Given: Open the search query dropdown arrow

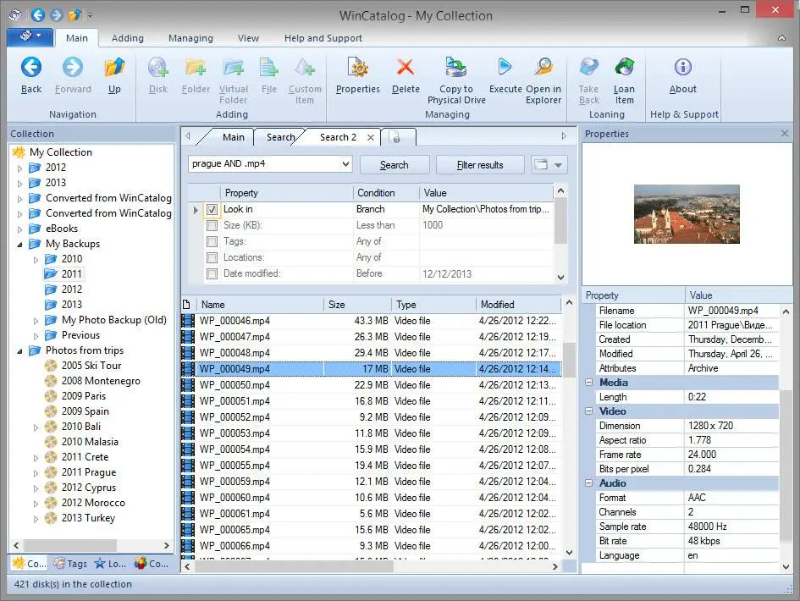Looking at the screenshot, I should (x=345, y=165).
